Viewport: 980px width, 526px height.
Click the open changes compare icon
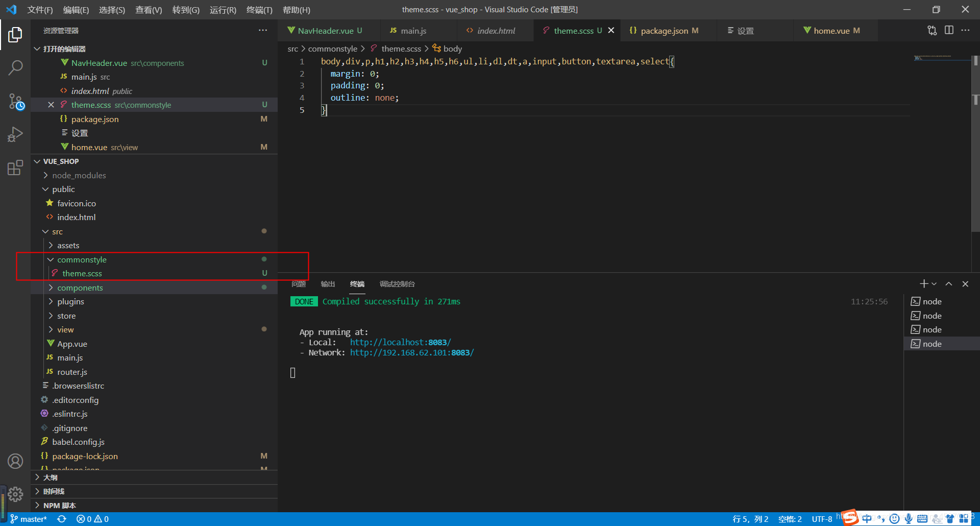point(932,31)
